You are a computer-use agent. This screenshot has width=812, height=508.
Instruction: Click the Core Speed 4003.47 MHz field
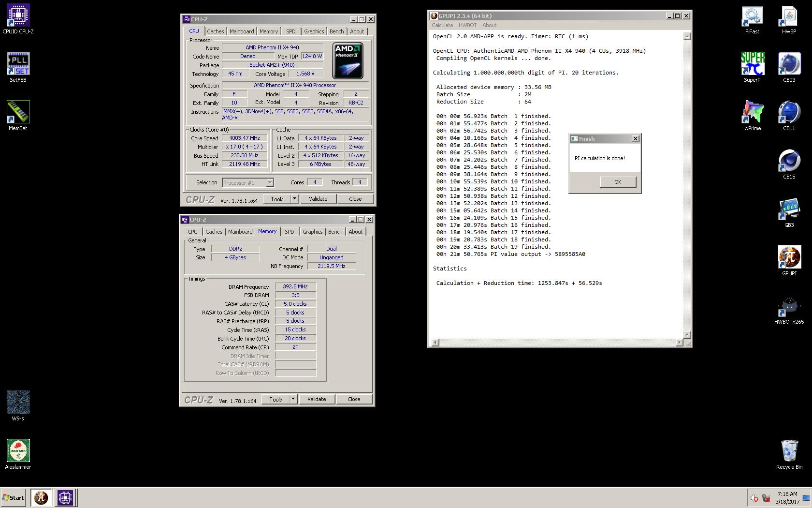pyautogui.click(x=245, y=138)
